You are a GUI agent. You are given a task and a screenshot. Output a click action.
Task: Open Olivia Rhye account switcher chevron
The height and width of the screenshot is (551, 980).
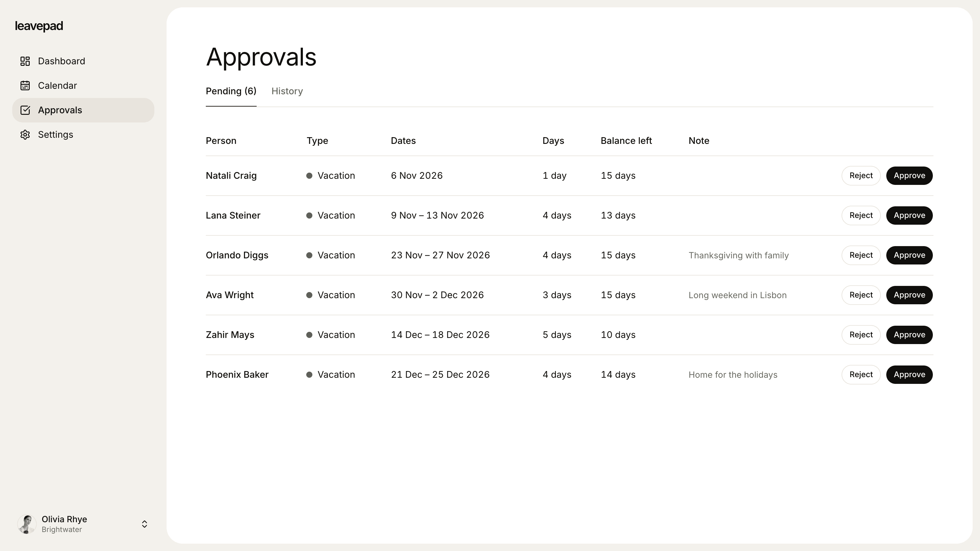point(145,524)
